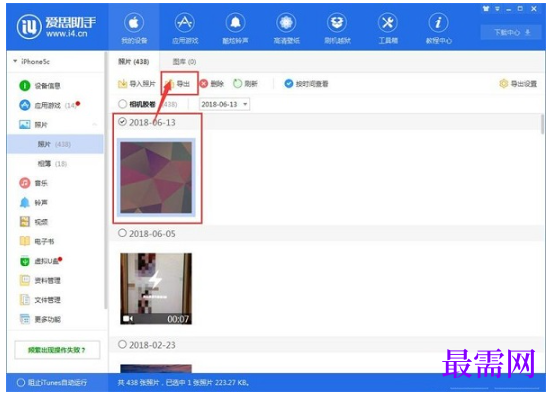
Task: Select 音乐 music in sidebar
Action: pyautogui.click(x=34, y=183)
